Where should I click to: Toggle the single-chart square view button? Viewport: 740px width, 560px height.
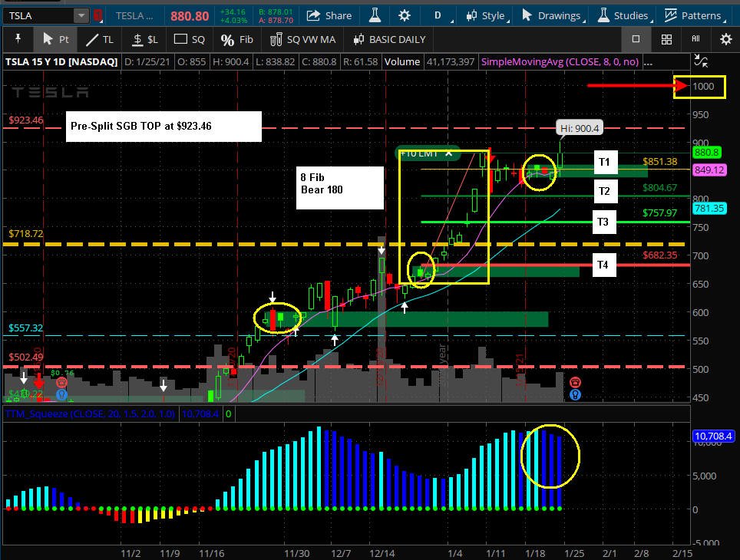click(x=636, y=39)
